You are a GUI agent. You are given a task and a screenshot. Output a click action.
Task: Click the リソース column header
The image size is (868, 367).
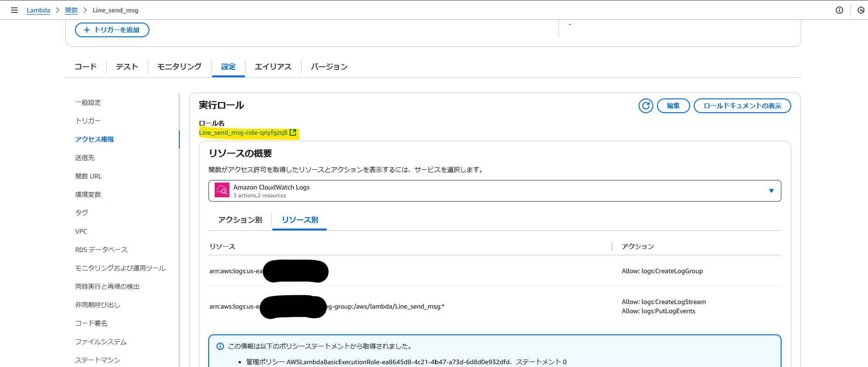(223, 247)
